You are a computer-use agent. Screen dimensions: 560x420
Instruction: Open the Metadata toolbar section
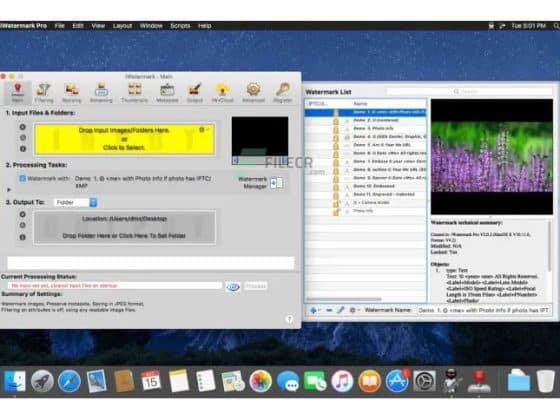(x=167, y=92)
